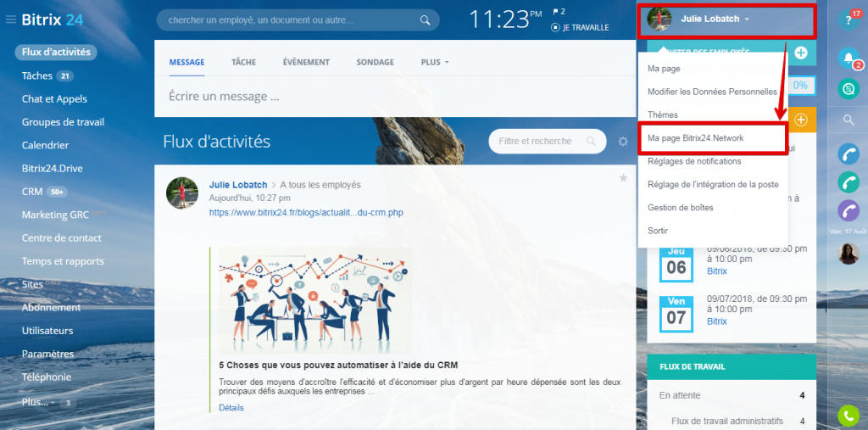
Task: Click the flag counter icon near clock
Action: [559, 12]
